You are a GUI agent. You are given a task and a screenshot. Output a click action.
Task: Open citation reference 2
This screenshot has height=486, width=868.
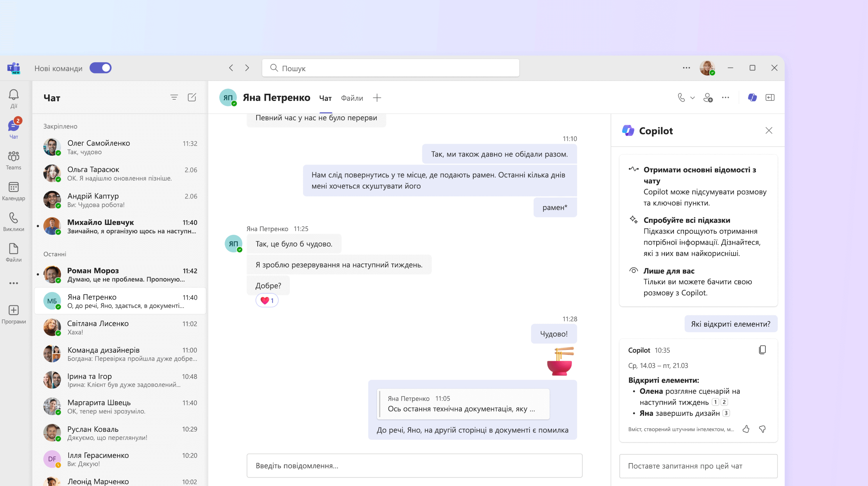pos(724,402)
